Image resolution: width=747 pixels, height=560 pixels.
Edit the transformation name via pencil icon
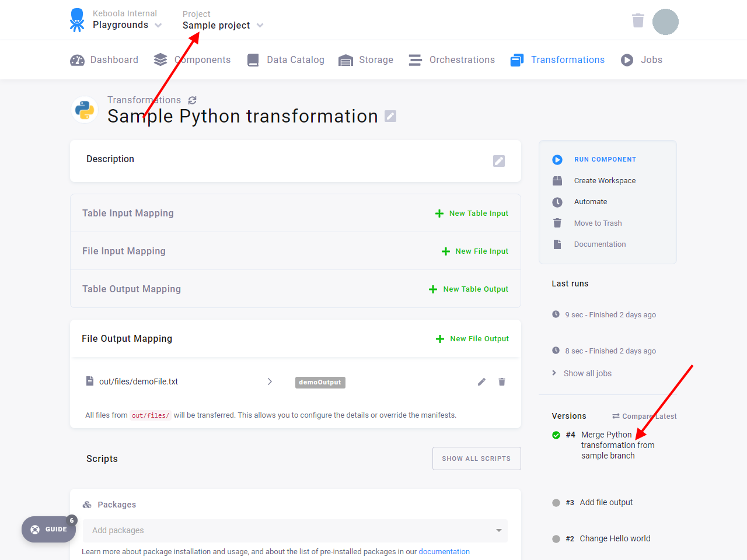pos(390,116)
